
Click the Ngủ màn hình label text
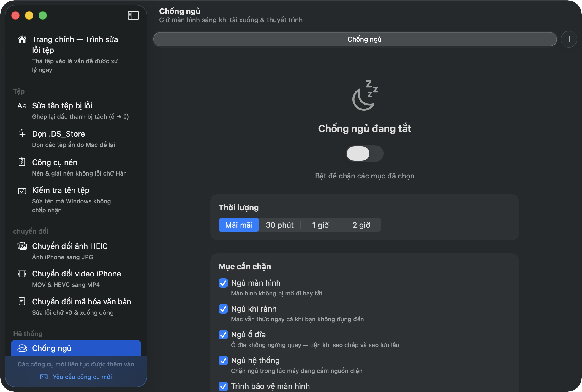[256, 283]
